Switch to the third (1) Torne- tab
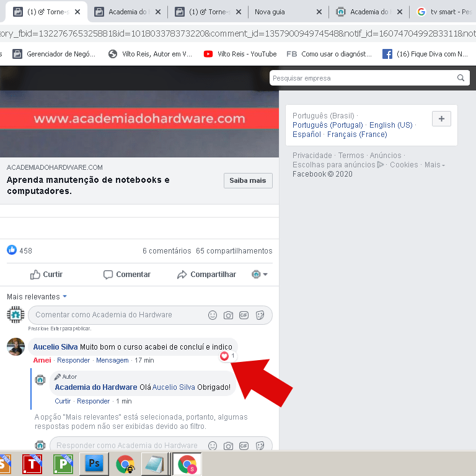Viewport: 476px width, 476px height. [208, 12]
